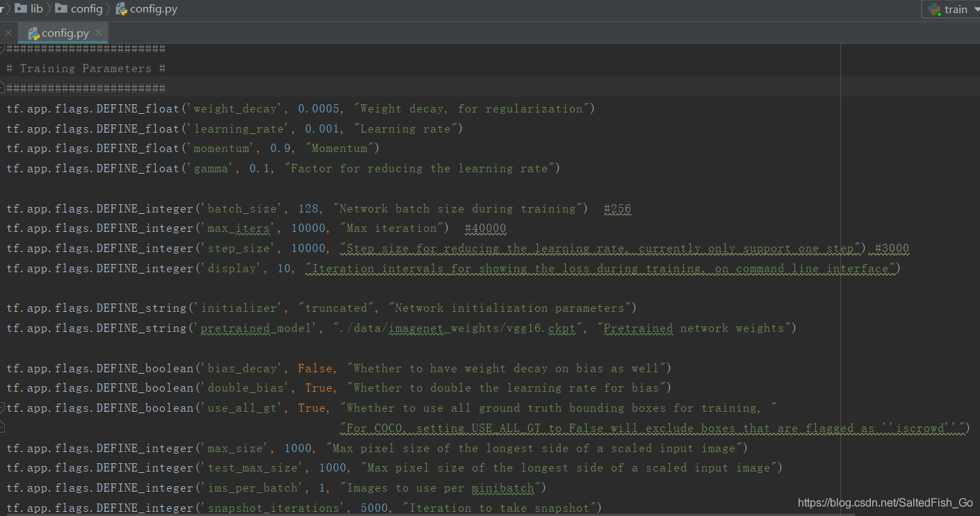The image size is (980, 516).
Task: Click the True value on double_bias line
Action: pyautogui.click(x=319, y=388)
